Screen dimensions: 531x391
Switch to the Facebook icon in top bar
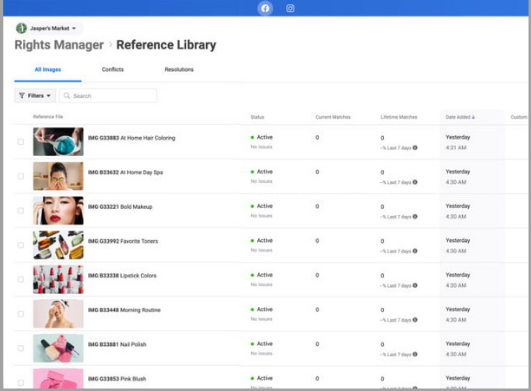[x=265, y=8]
